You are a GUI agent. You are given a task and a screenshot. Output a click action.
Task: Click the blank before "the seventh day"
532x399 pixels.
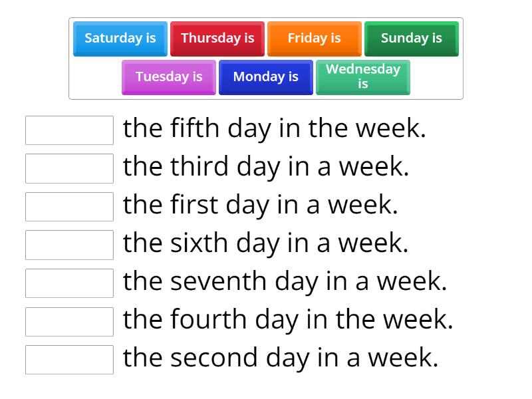pos(69,283)
